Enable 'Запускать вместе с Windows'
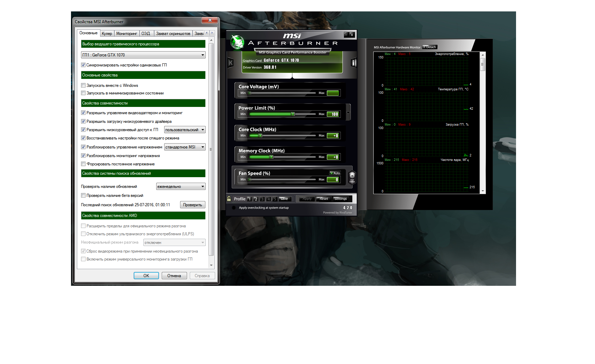Screen dimensions: 595x364 83,85
